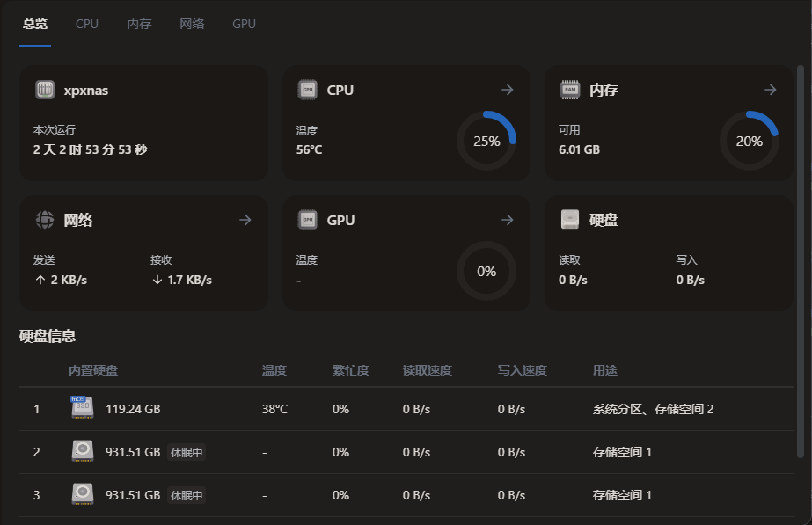Open 内存 details via the arrow link
The width and height of the screenshot is (812, 525).
[770, 89]
